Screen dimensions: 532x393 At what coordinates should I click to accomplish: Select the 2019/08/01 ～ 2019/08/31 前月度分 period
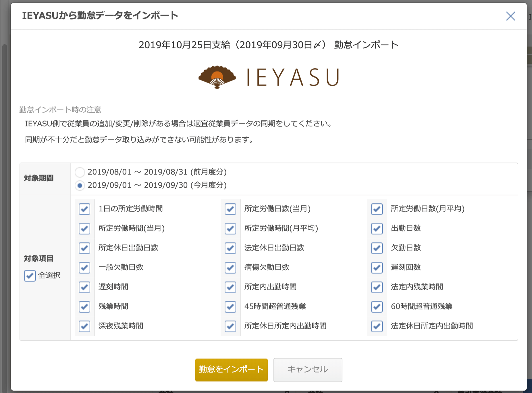point(80,172)
